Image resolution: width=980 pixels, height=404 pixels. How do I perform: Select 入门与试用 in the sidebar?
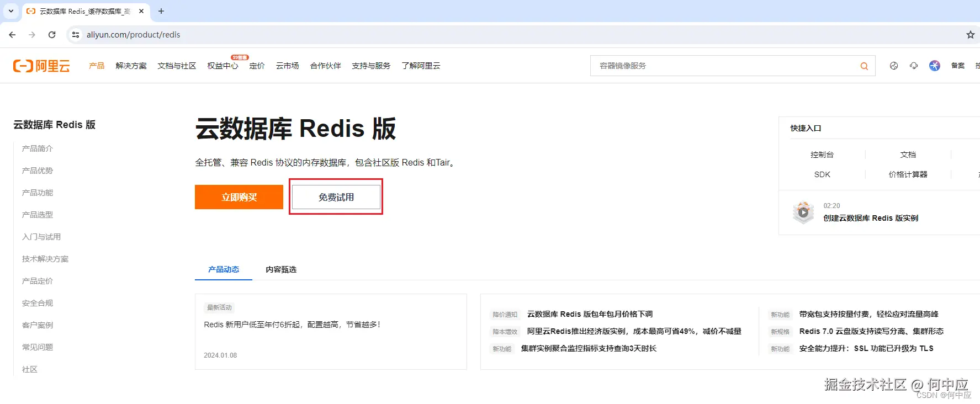pyautogui.click(x=41, y=237)
